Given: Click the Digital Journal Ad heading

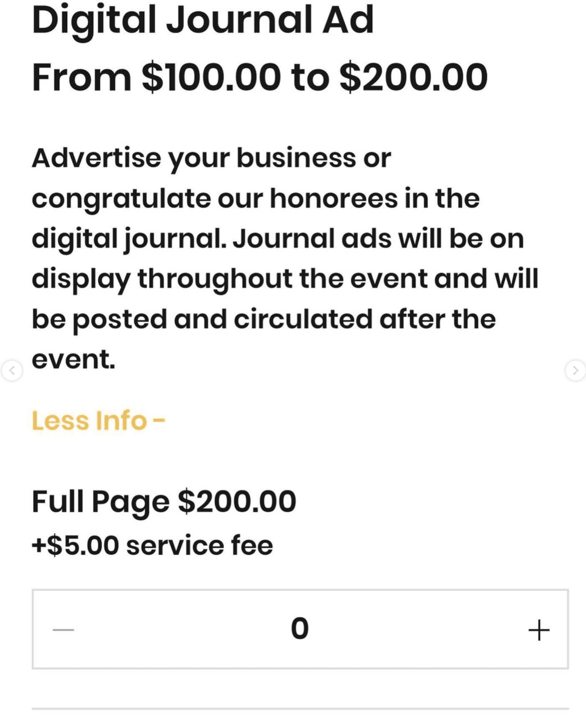Looking at the screenshot, I should [x=203, y=20].
